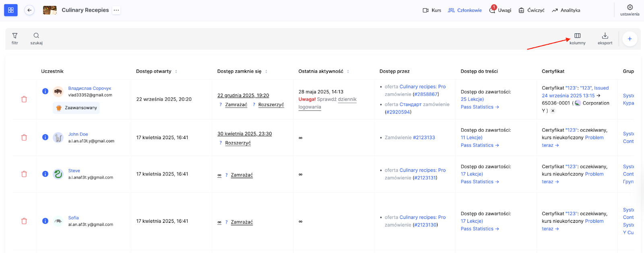This screenshot has width=644, height=253.
Task: Sort by Dostęp zamknie się column
Action: (266, 72)
